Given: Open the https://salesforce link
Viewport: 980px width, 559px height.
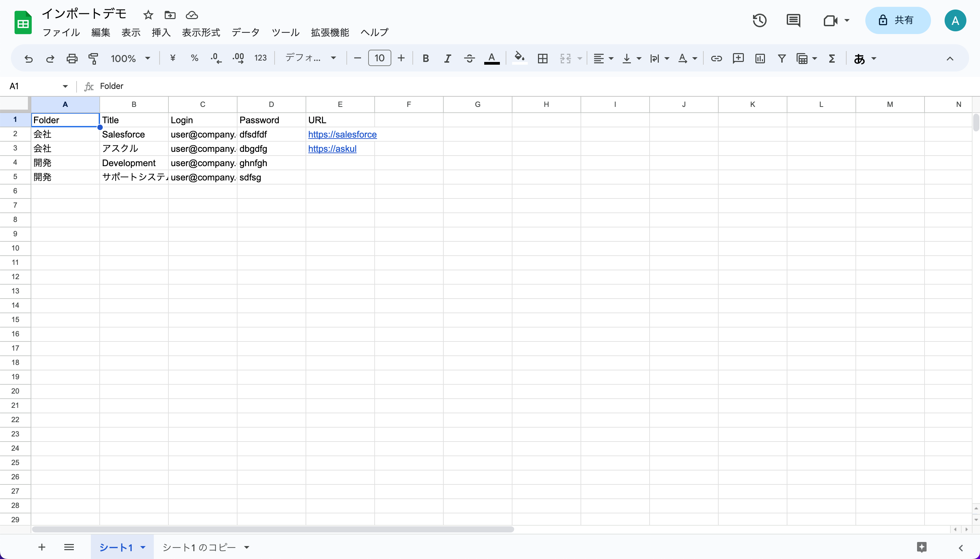Looking at the screenshot, I should [x=342, y=134].
